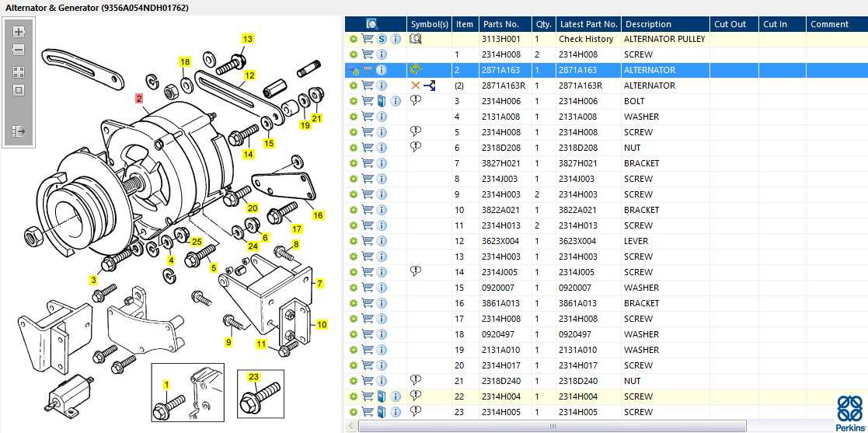Open info icon for item 16 BRACKET 3861A013
Image resolution: width=868 pixels, height=433 pixels.
(x=382, y=303)
